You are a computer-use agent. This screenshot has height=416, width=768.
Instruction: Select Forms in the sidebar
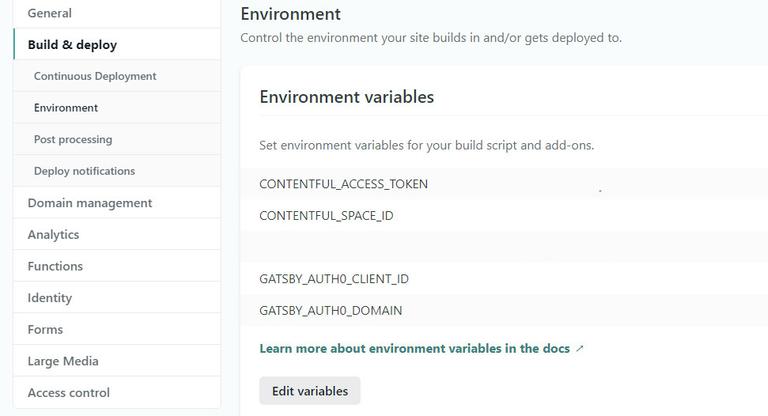[x=45, y=329]
